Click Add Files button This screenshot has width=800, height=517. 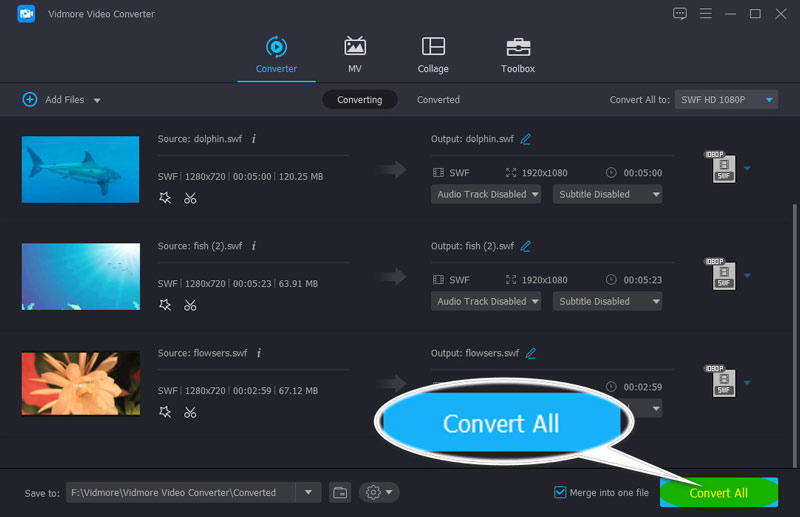[60, 100]
